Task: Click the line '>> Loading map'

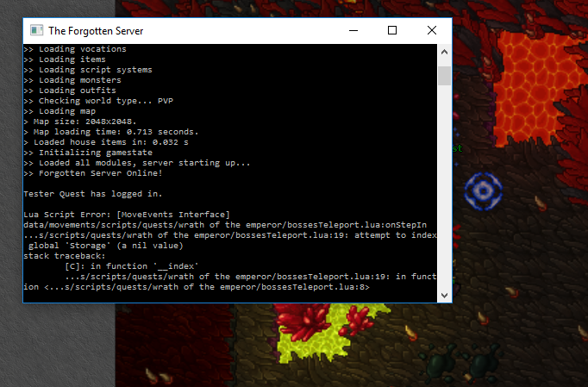Action: tap(59, 111)
